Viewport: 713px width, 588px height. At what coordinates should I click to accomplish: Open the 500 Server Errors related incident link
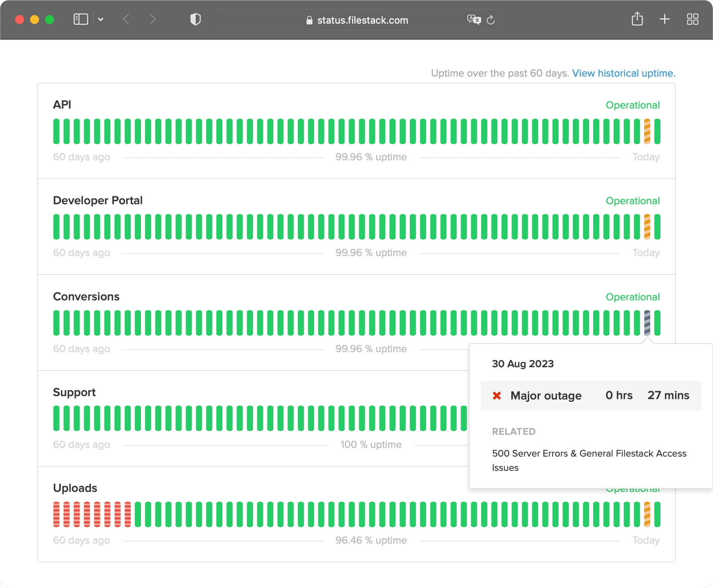pos(589,461)
